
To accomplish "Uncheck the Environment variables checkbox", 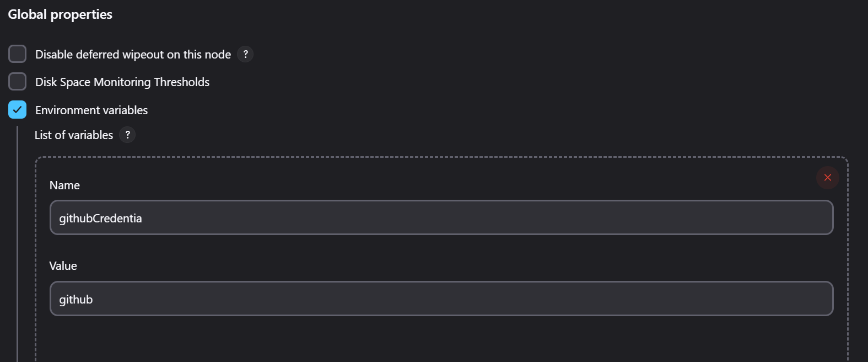I will (17, 109).
